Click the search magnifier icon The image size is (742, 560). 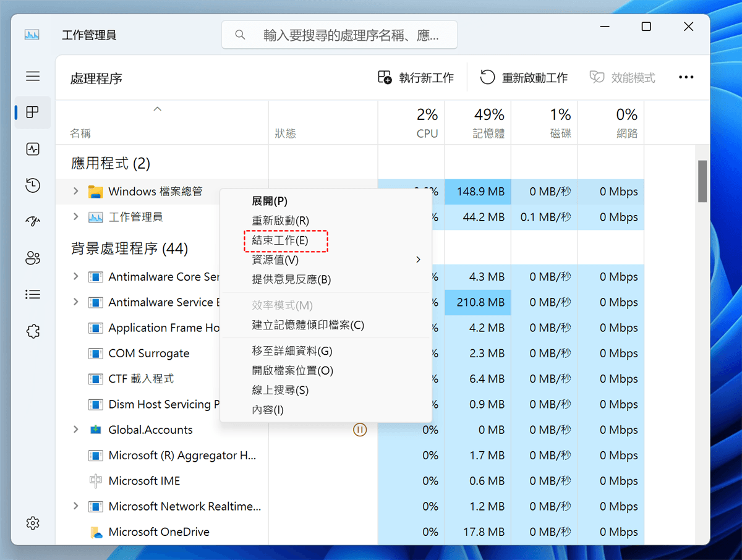[x=241, y=35]
